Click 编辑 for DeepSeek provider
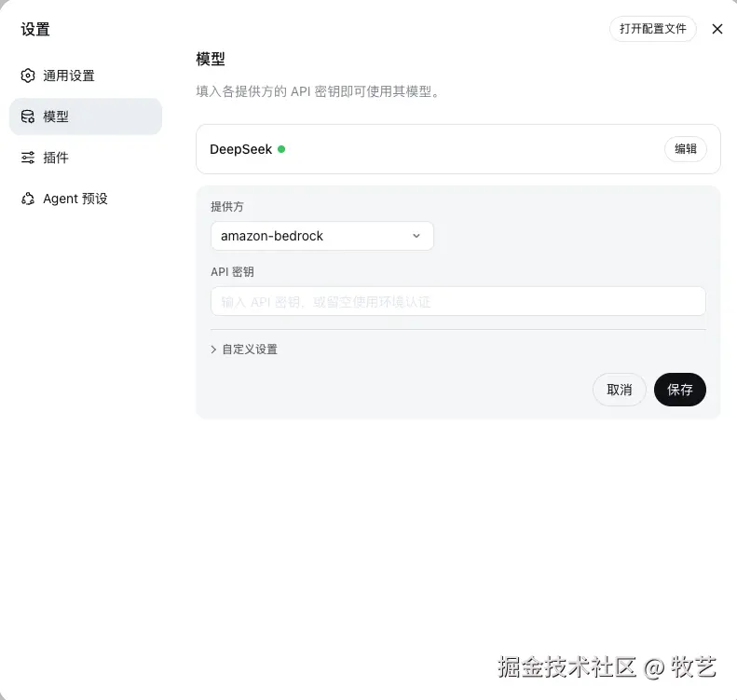This screenshot has width=737, height=700. pos(686,149)
